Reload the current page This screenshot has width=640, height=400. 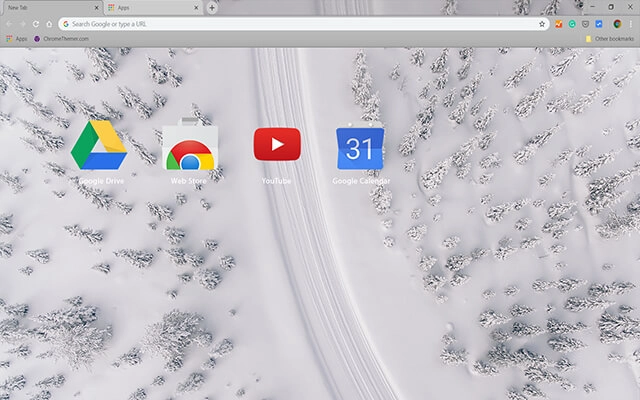click(x=36, y=24)
